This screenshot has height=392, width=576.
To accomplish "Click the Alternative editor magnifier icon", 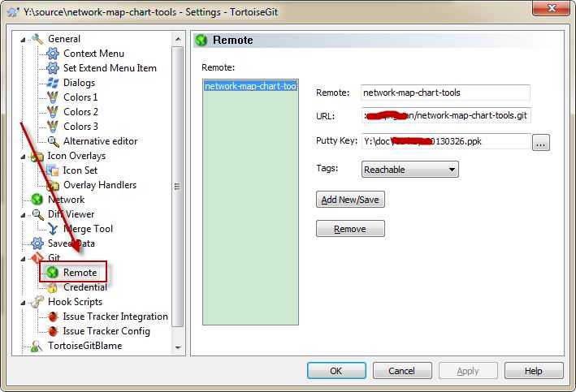I will 53,141.
